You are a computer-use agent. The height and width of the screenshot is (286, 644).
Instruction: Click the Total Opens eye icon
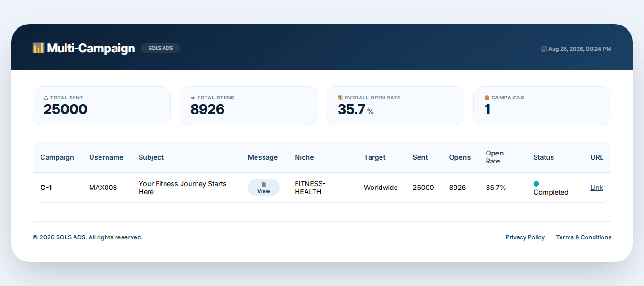[193, 98]
